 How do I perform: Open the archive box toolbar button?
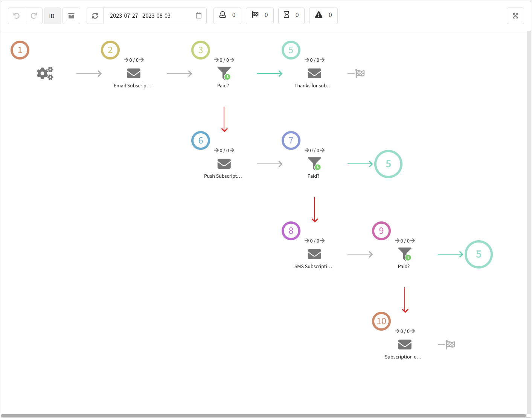(x=71, y=16)
